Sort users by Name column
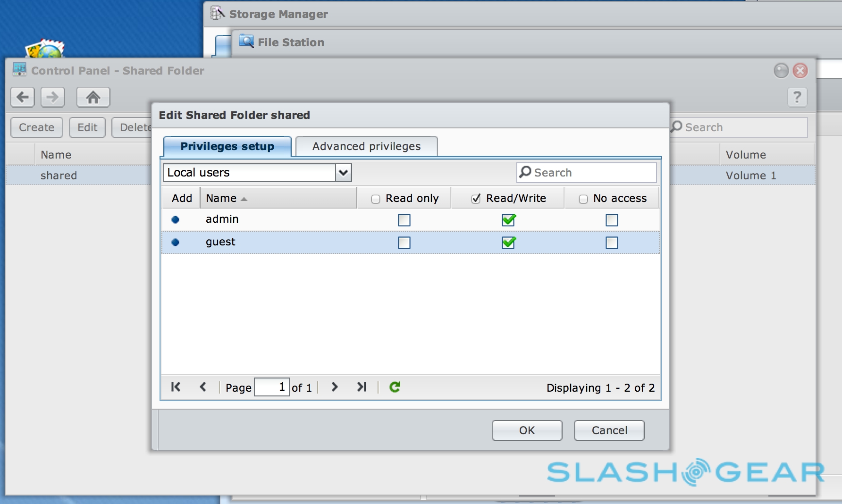 point(278,198)
